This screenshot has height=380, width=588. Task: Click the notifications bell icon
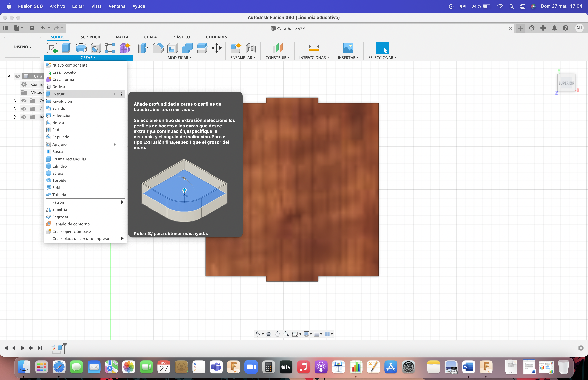point(554,28)
